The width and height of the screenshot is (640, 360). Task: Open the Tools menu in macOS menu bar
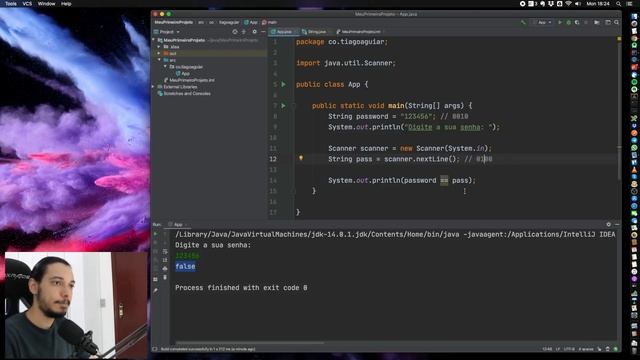(x=11, y=4)
